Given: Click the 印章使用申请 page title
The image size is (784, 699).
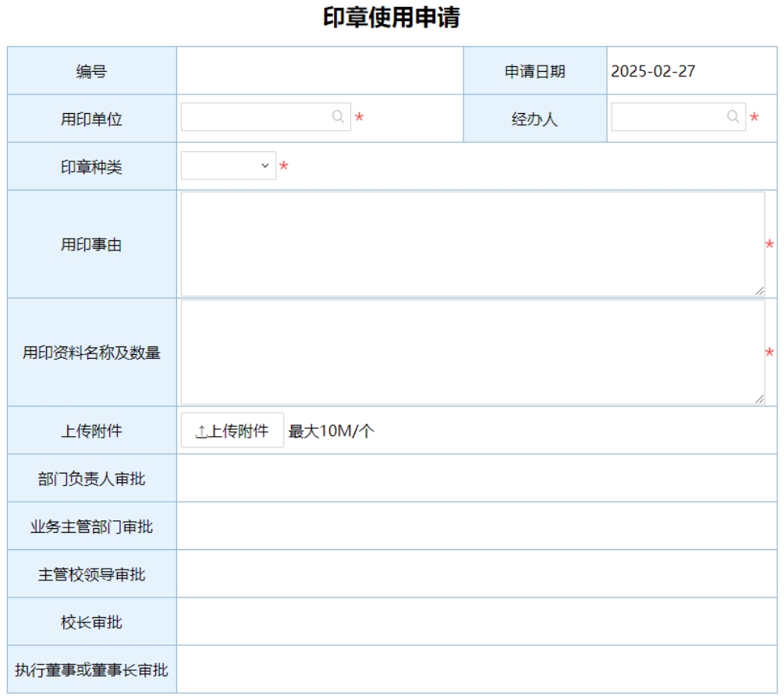Looking at the screenshot, I should [x=392, y=18].
